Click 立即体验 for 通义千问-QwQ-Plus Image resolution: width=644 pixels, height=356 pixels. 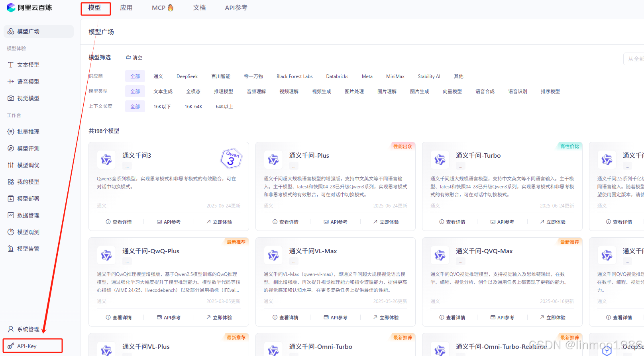click(219, 317)
